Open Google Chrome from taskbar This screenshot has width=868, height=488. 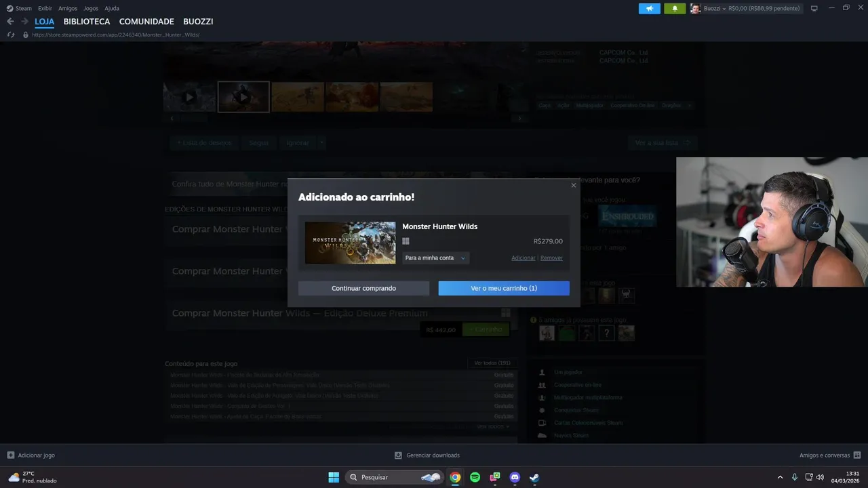pyautogui.click(x=455, y=477)
